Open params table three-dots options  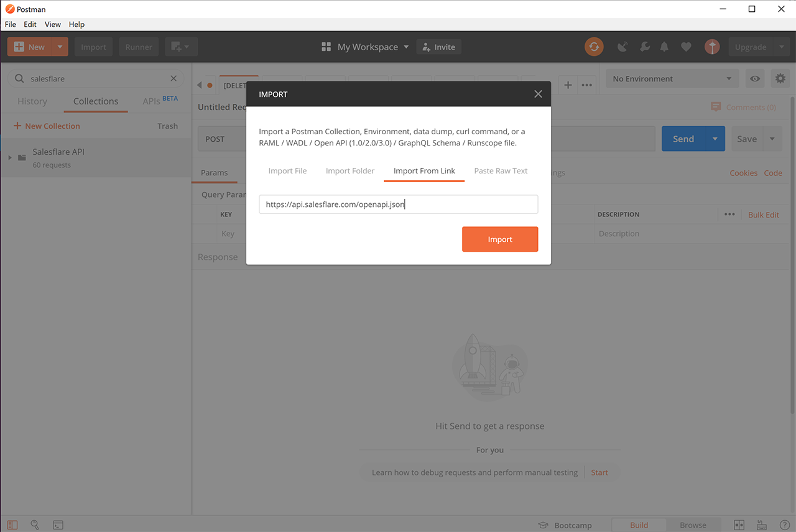tap(729, 214)
